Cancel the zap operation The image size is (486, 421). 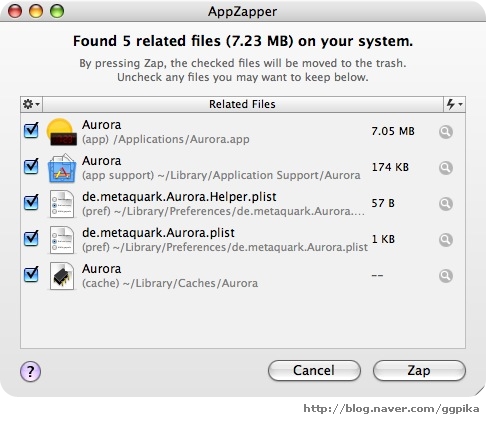click(314, 370)
